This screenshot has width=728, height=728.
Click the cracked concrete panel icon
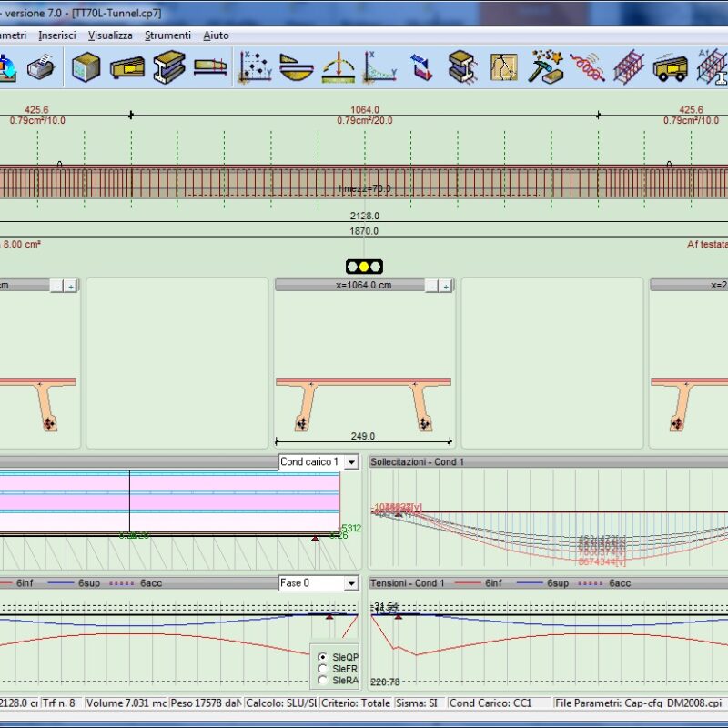click(x=504, y=67)
